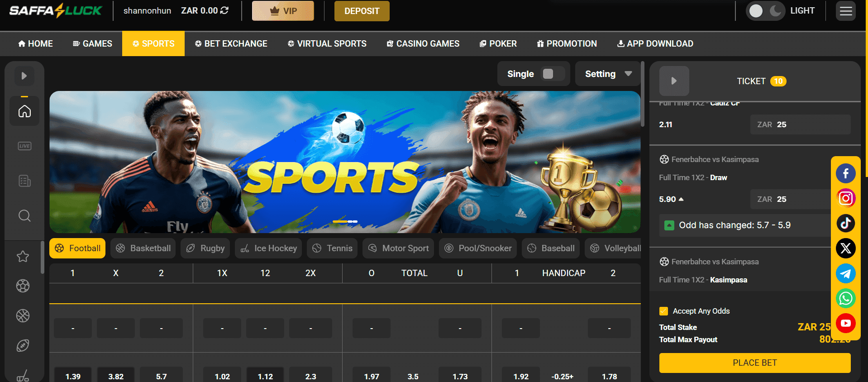Open Instagram social link icon
This screenshot has height=382, width=868.
845,198
